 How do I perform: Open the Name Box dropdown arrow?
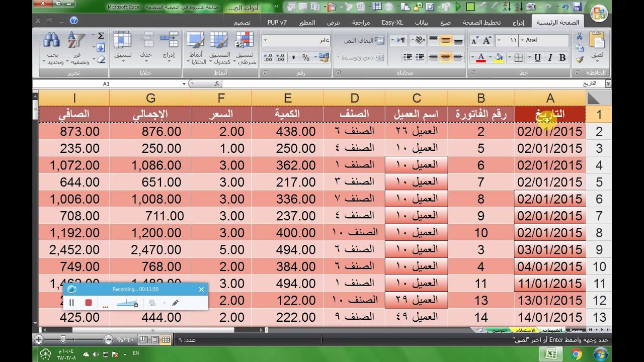tap(184, 84)
